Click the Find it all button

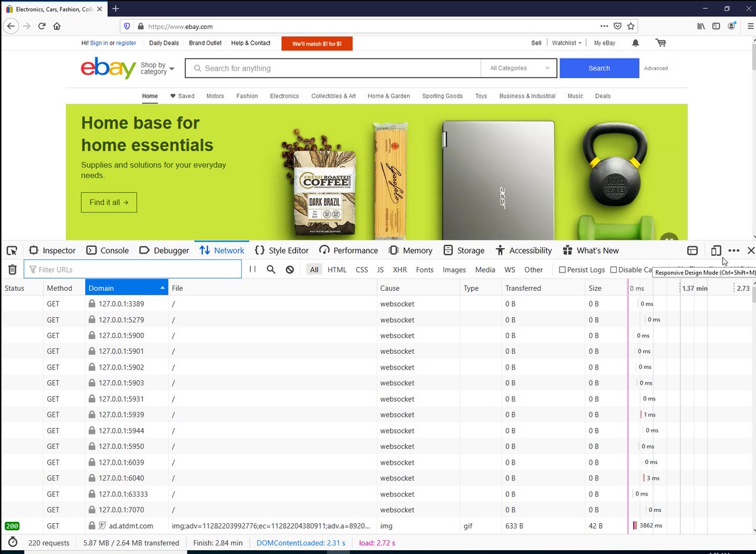point(108,202)
